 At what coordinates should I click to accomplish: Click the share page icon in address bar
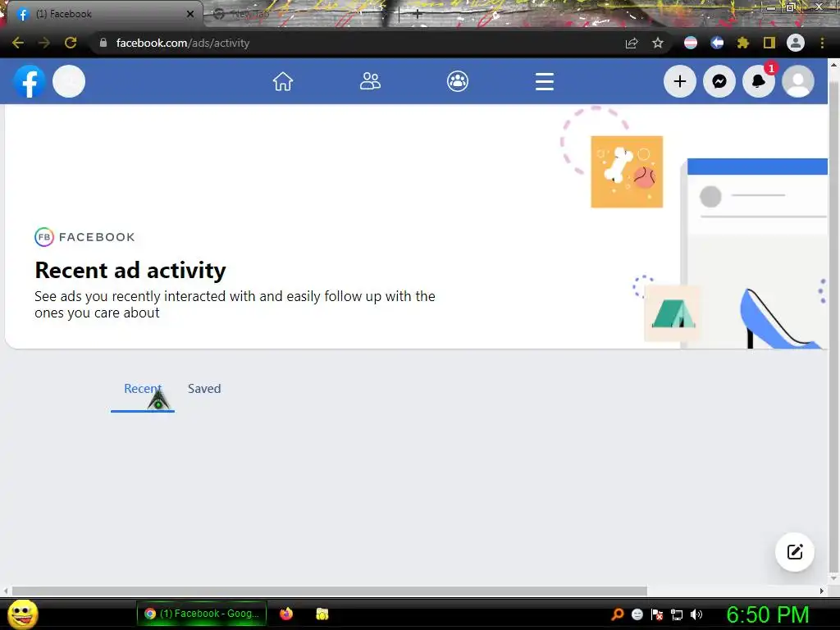[632, 43]
